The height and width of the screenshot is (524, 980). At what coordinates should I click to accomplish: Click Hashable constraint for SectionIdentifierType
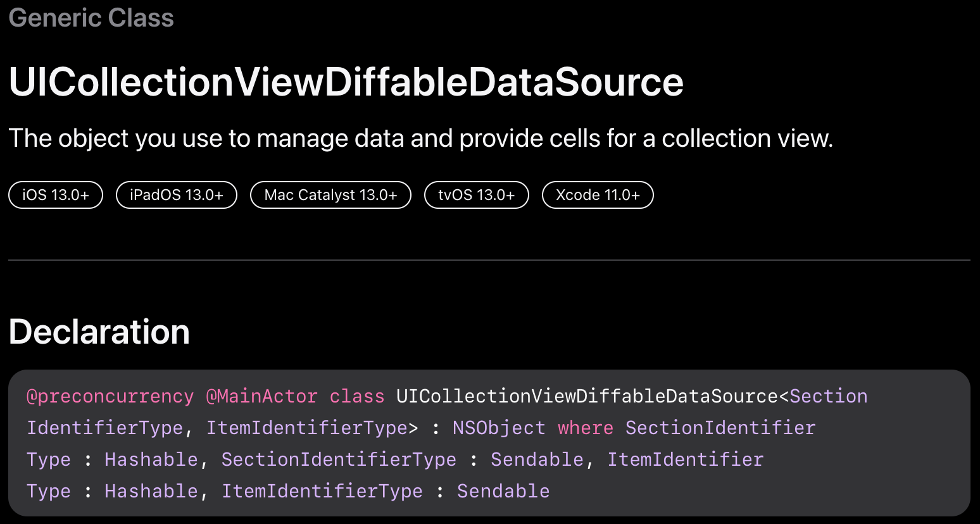[151, 459]
